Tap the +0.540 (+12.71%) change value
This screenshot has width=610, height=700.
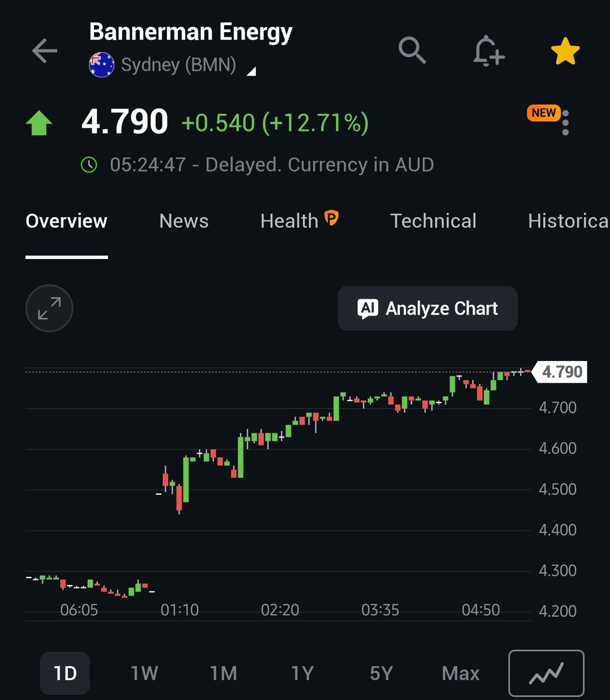point(275,123)
